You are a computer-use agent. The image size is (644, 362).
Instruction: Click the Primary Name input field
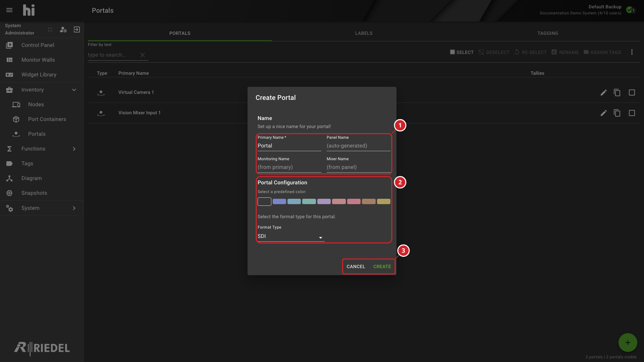click(x=289, y=146)
